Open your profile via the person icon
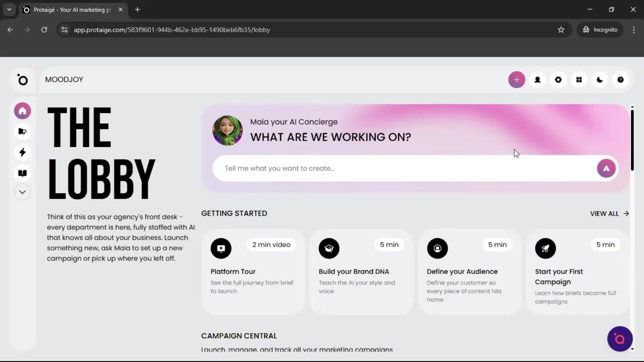 point(537,80)
